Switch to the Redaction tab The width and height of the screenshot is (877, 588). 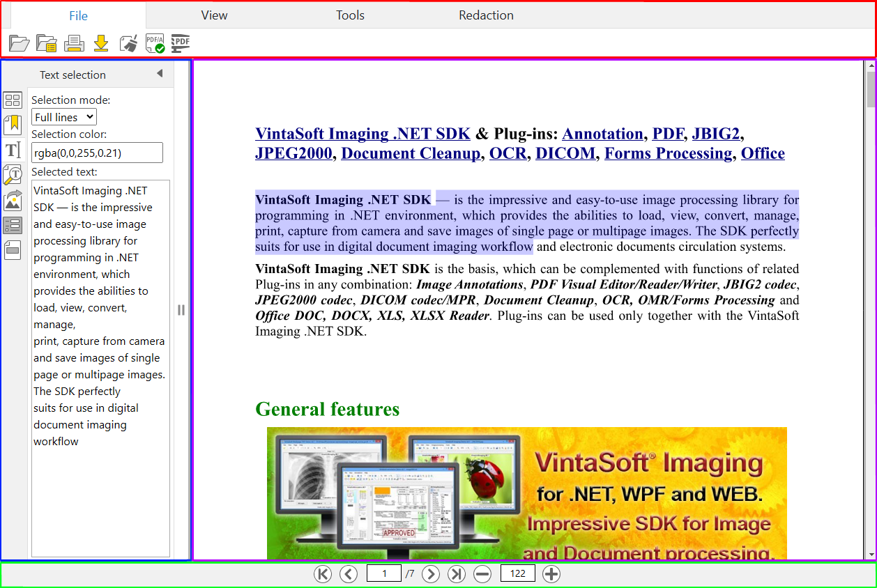point(486,15)
